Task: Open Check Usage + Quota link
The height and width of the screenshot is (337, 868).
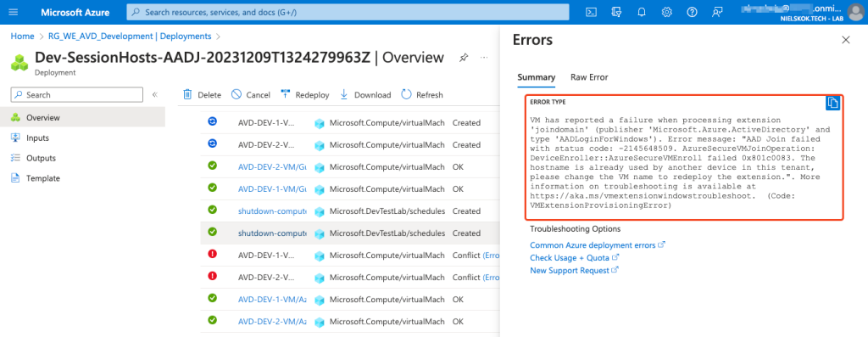Action: tap(574, 258)
